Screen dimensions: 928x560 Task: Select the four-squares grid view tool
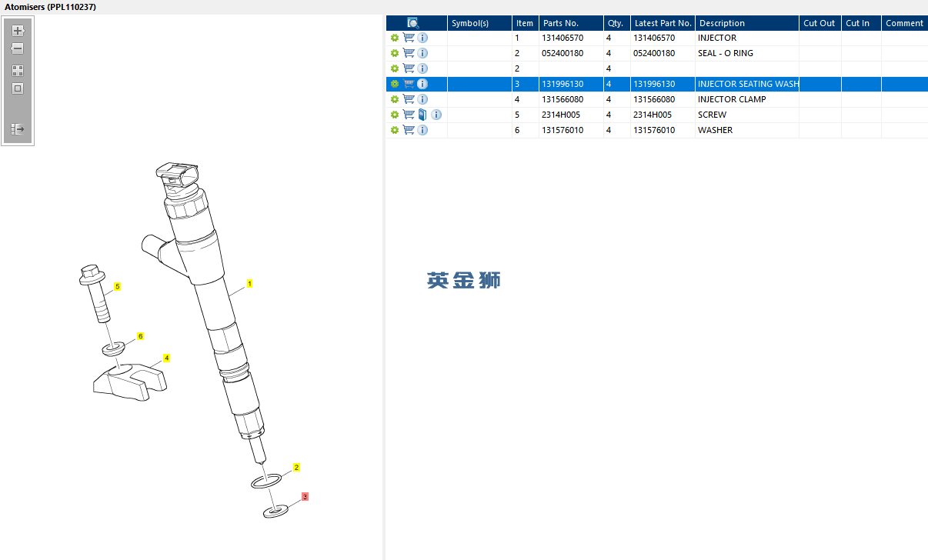pyautogui.click(x=18, y=70)
